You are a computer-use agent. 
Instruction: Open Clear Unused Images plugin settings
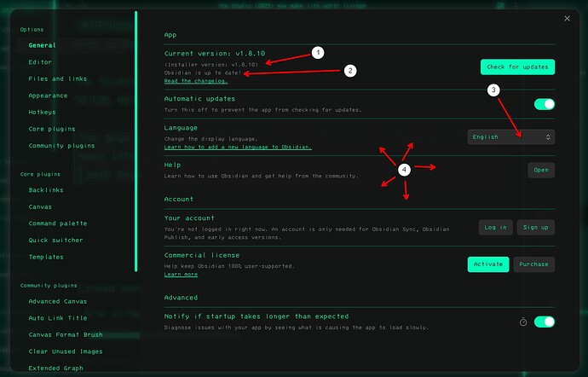[66, 351]
